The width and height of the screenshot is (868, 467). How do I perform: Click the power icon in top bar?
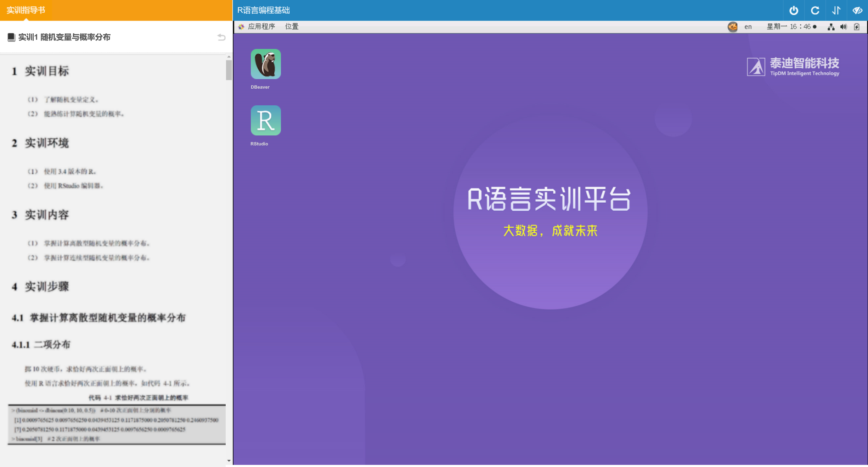tap(794, 10)
